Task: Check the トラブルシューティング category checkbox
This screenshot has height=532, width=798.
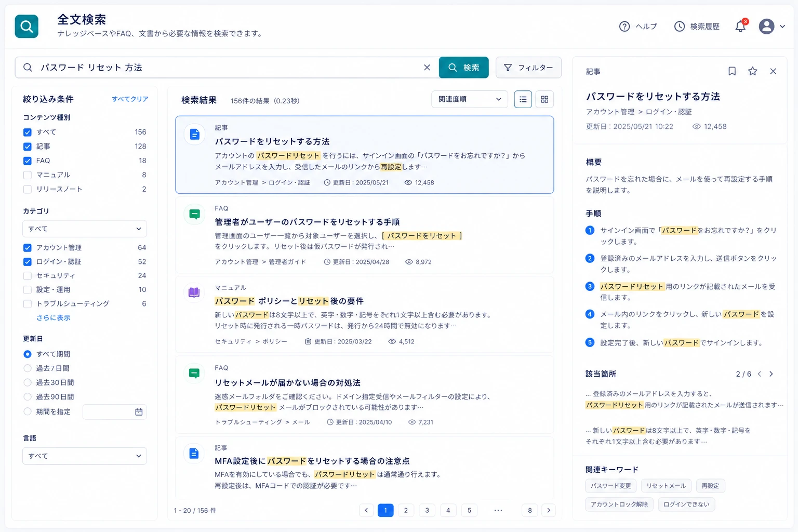Action: coord(28,304)
